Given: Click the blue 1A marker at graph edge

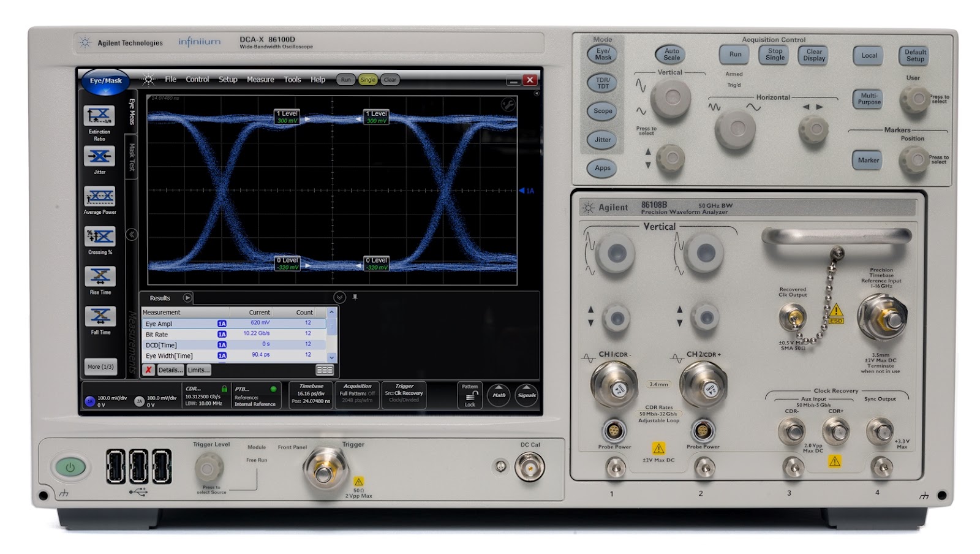Looking at the screenshot, I should [527, 191].
